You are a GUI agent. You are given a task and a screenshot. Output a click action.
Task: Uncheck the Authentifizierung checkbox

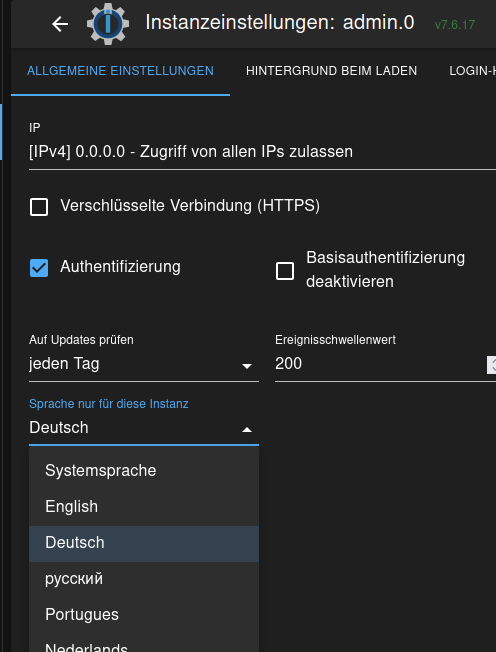[x=39, y=268]
